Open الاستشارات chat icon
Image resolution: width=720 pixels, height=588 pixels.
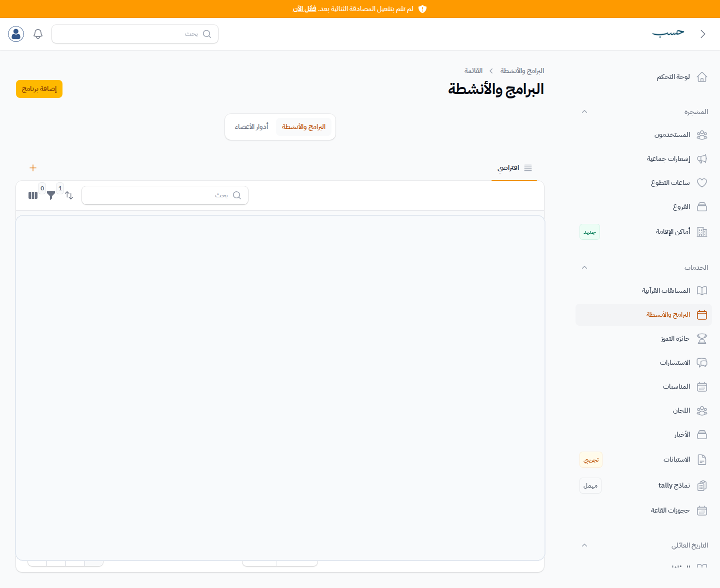702,363
